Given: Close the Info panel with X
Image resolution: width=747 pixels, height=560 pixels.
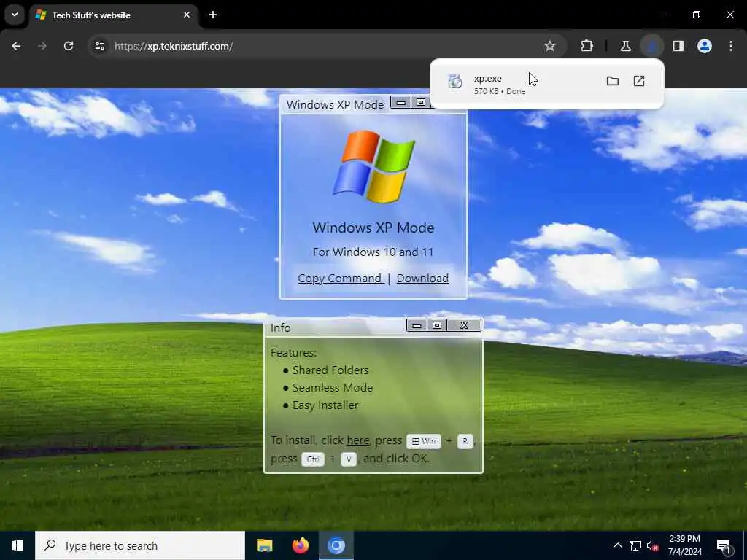Looking at the screenshot, I should tap(464, 325).
